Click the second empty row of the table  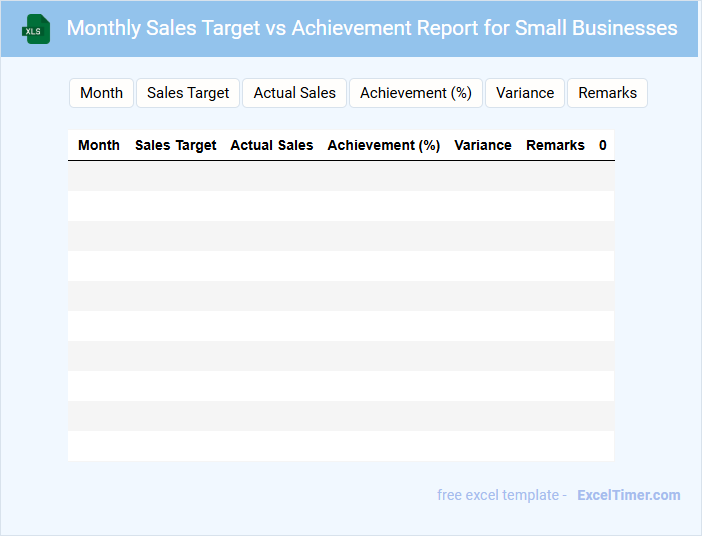(x=341, y=206)
